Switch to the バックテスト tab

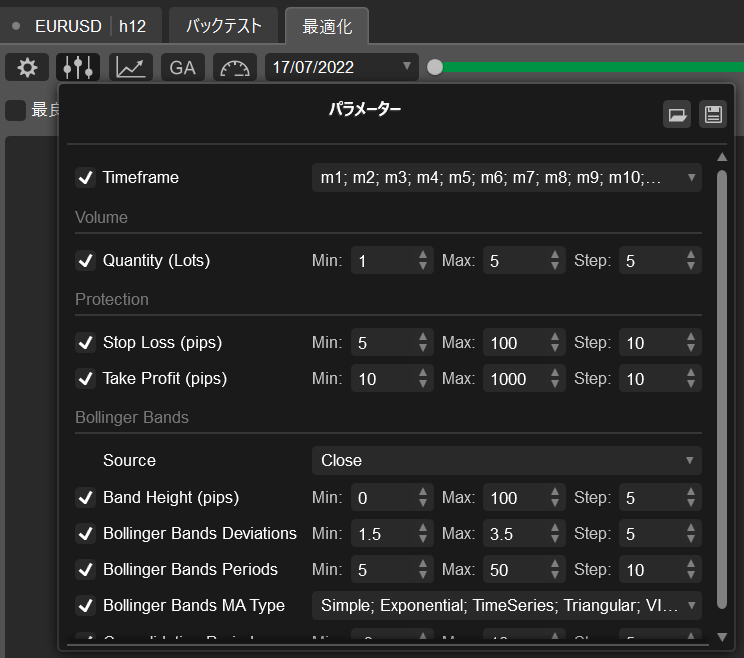(224, 25)
